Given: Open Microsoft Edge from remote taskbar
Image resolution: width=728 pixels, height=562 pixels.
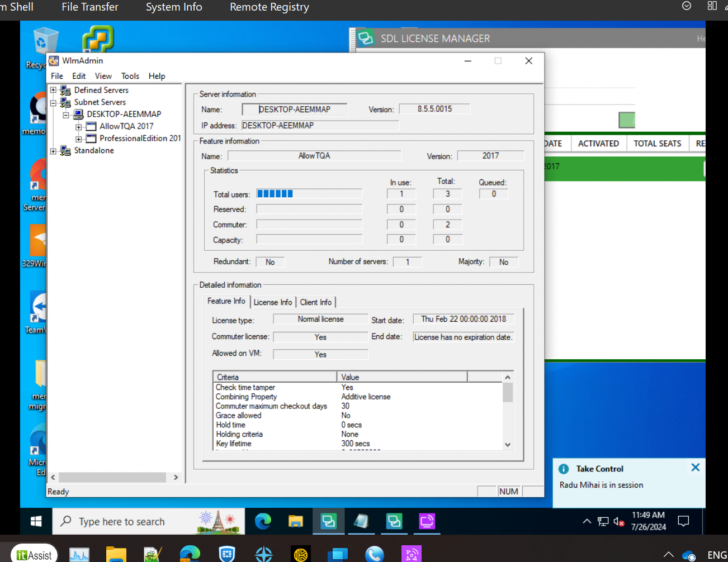Looking at the screenshot, I should point(263,521).
